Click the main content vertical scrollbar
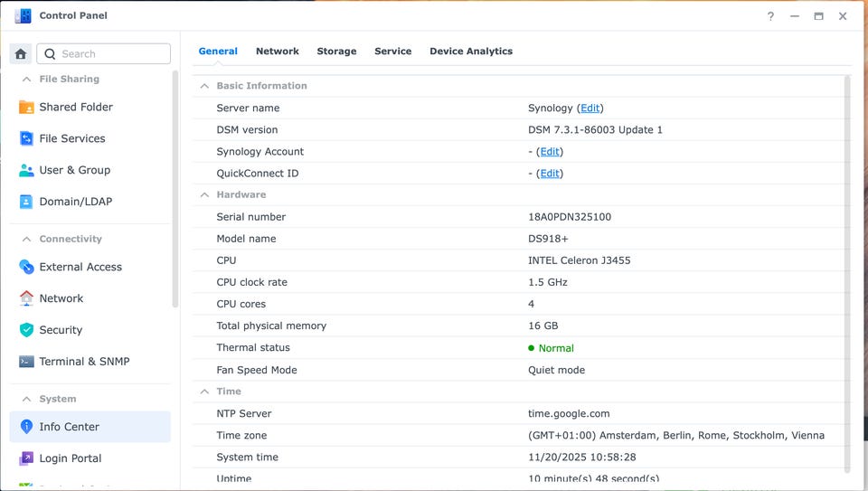The width and height of the screenshot is (868, 491). coord(847,271)
